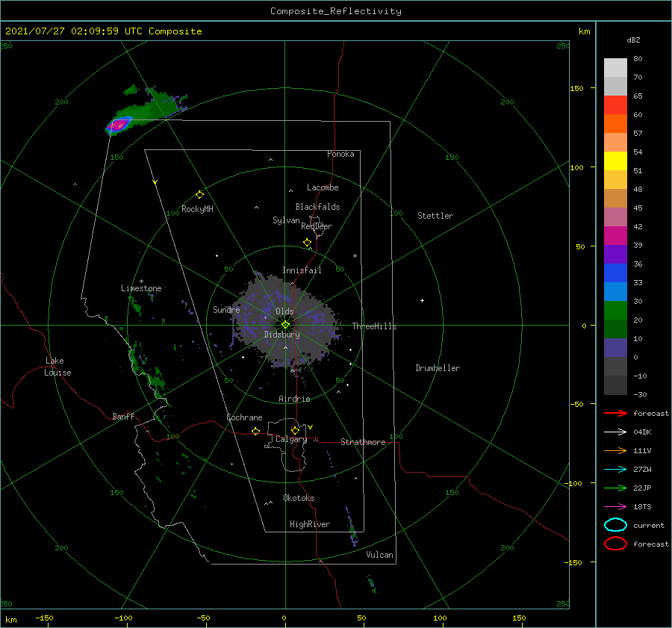672x628 pixels.
Task: Click the dBZ legend heading
Action: click(633, 40)
